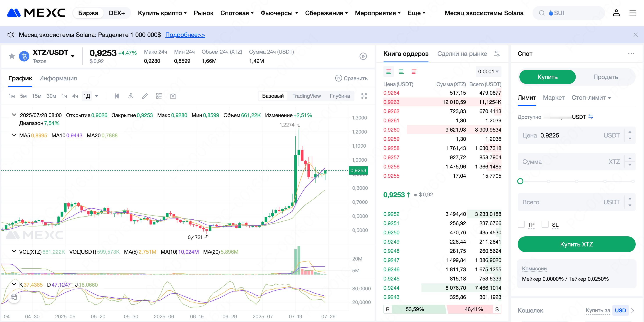Select the Купить buy toggle
This screenshot has height=322, width=644.
tap(547, 77)
